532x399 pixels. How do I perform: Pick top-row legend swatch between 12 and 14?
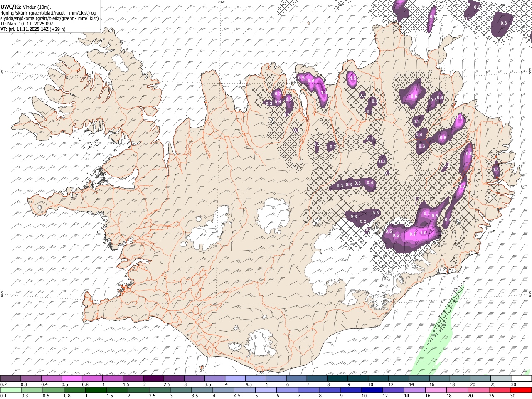click(x=399, y=378)
